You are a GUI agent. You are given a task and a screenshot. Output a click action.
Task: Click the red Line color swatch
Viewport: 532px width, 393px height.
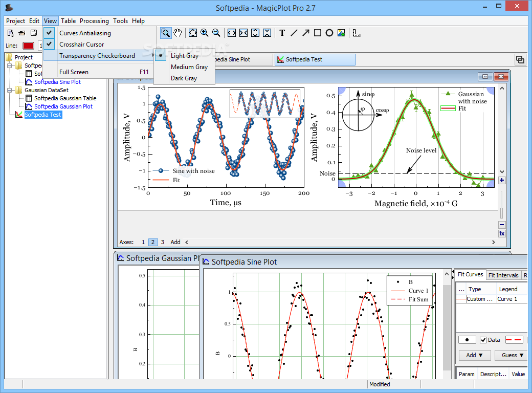(28, 46)
